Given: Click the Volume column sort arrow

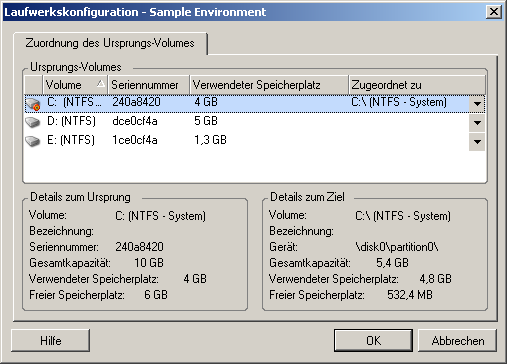Looking at the screenshot, I should (x=101, y=84).
